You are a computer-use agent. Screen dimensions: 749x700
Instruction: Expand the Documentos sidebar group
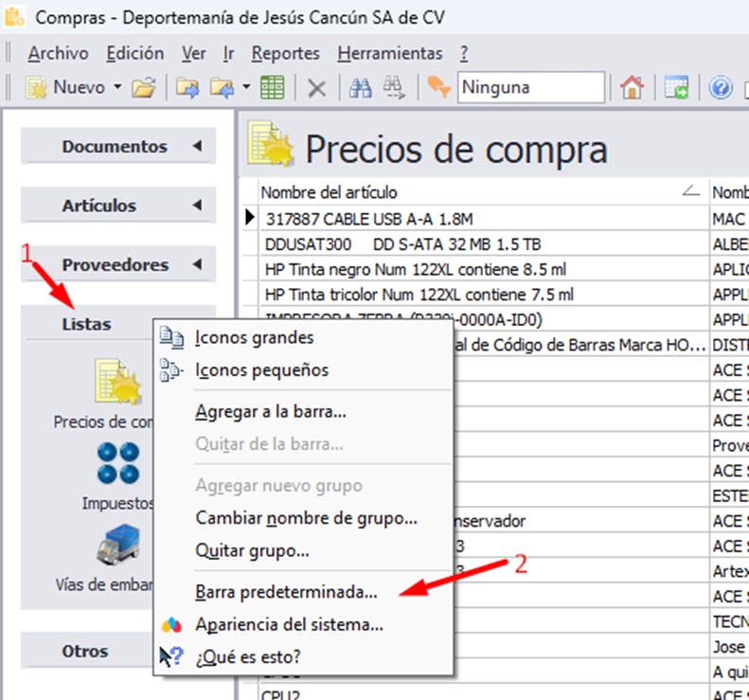[x=118, y=146]
